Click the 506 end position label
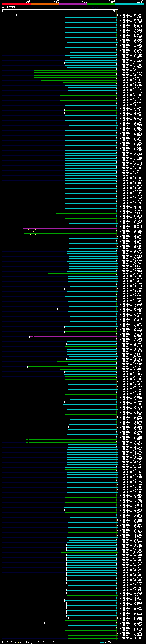This screenshot has height=644, width=146. (x=115, y=11)
